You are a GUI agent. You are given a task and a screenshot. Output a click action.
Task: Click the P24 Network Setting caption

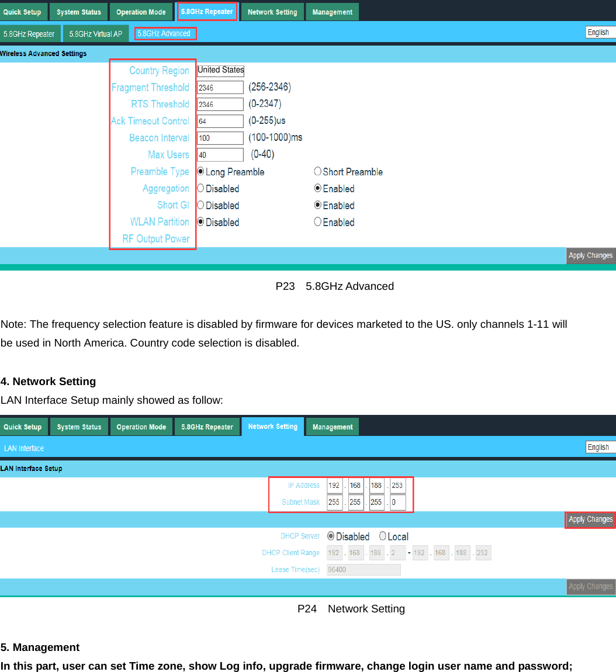[351, 608]
